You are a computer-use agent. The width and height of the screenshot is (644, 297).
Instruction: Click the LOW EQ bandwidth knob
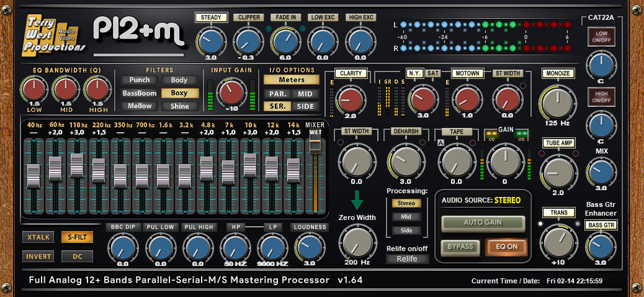(x=35, y=90)
